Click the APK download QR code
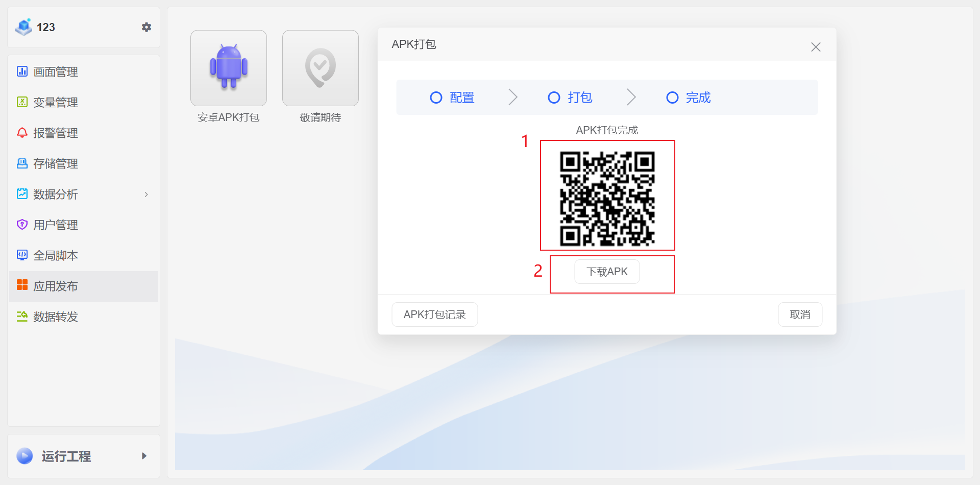This screenshot has width=980, height=485. point(607,199)
